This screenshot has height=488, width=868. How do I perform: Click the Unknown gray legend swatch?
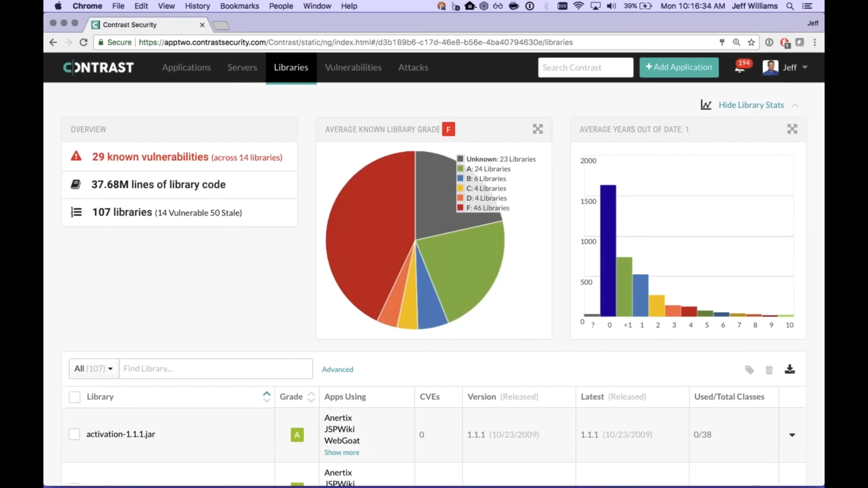pyautogui.click(x=460, y=159)
